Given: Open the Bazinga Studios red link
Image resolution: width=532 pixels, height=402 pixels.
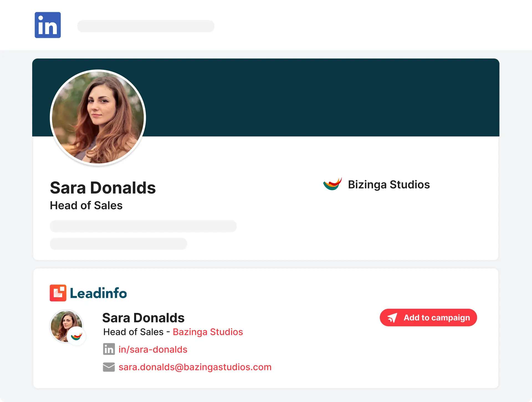Looking at the screenshot, I should tap(208, 332).
